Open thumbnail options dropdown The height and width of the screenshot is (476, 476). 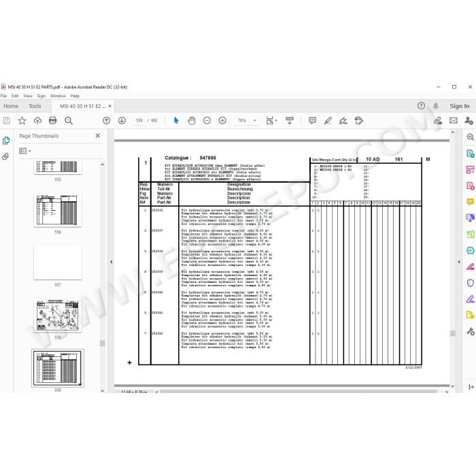pos(25,151)
